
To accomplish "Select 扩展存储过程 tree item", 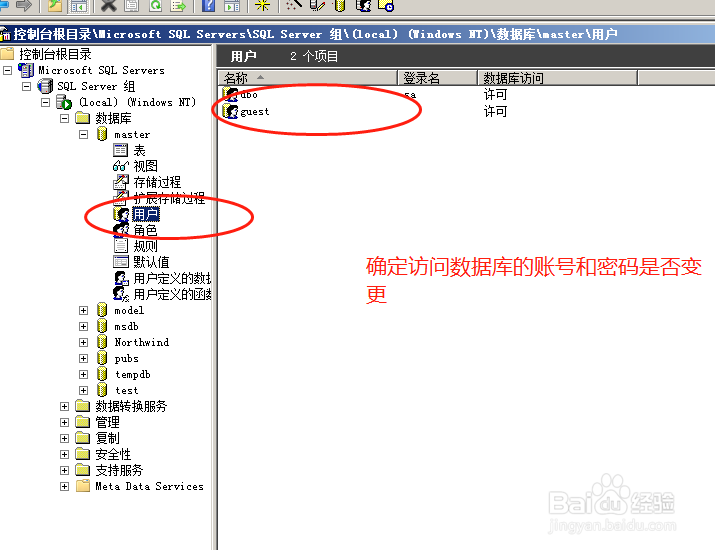I will (169, 198).
